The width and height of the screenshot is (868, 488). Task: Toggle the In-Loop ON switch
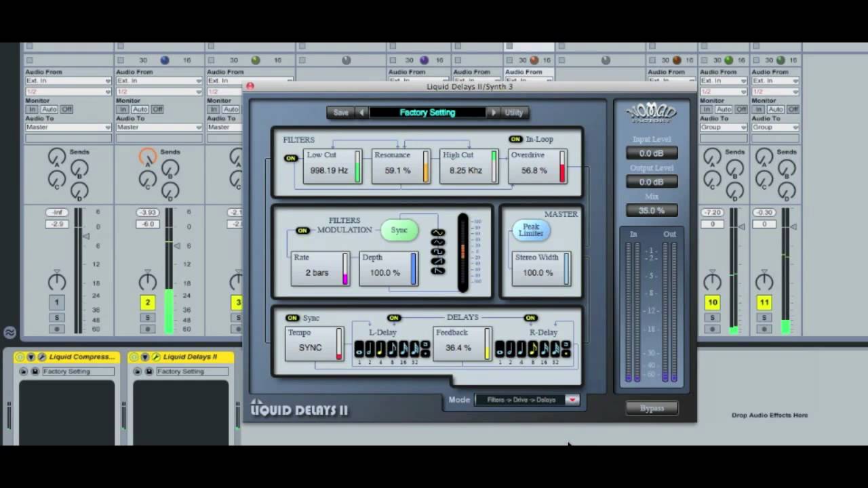click(x=516, y=139)
